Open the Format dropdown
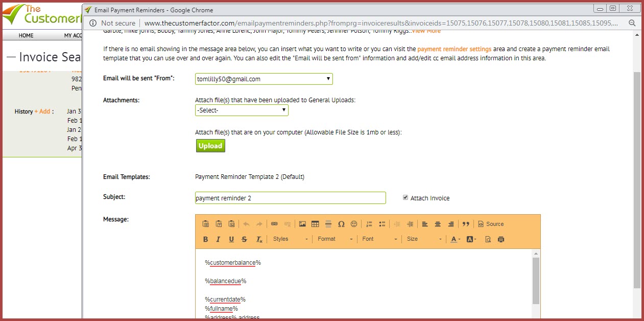 (x=335, y=239)
